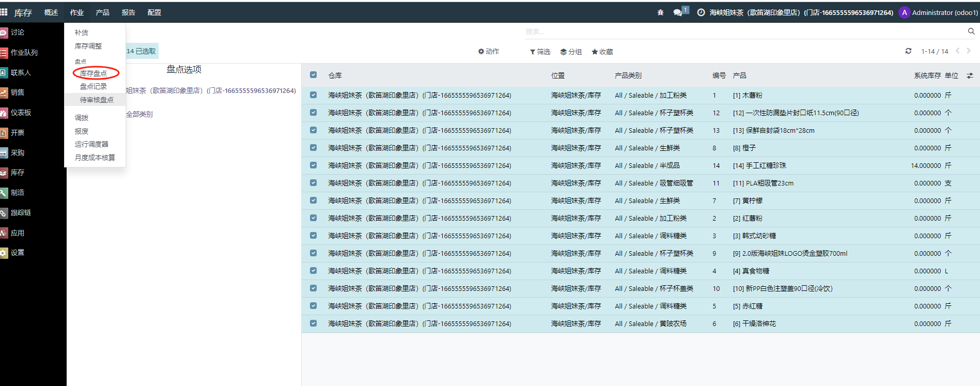Go to next page arrow
Screen dimensions: 980x386
[x=969, y=51]
